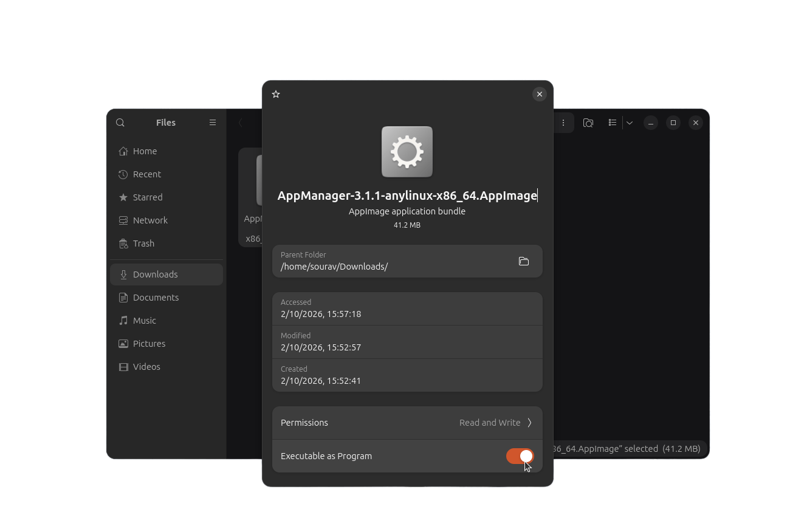This screenshot has height=532, width=790.
Task: Click the search icon in Files sidebar
Action: [x=120, y=123]
